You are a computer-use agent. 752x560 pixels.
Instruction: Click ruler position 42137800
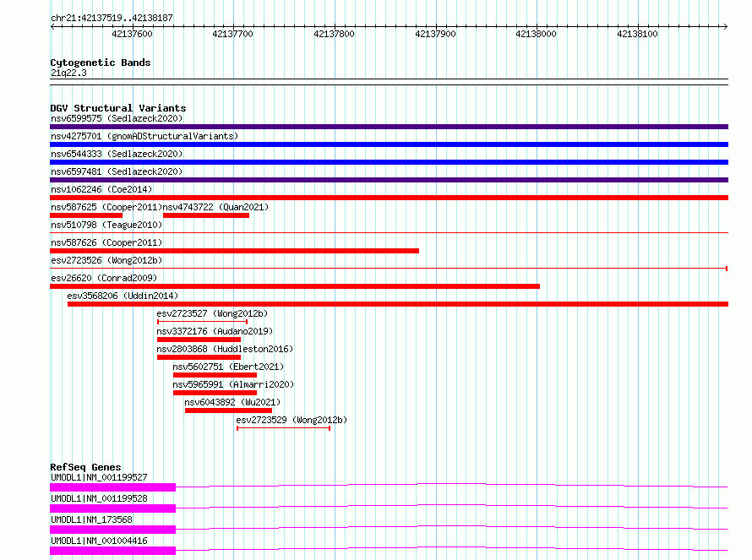coord(334,34)
